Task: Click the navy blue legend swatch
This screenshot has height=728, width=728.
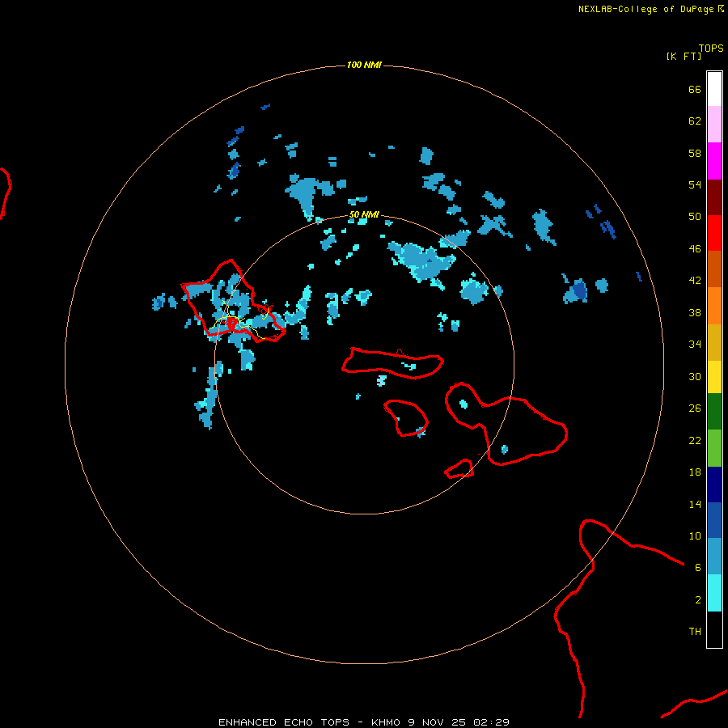Action: (x=714, y=485)
